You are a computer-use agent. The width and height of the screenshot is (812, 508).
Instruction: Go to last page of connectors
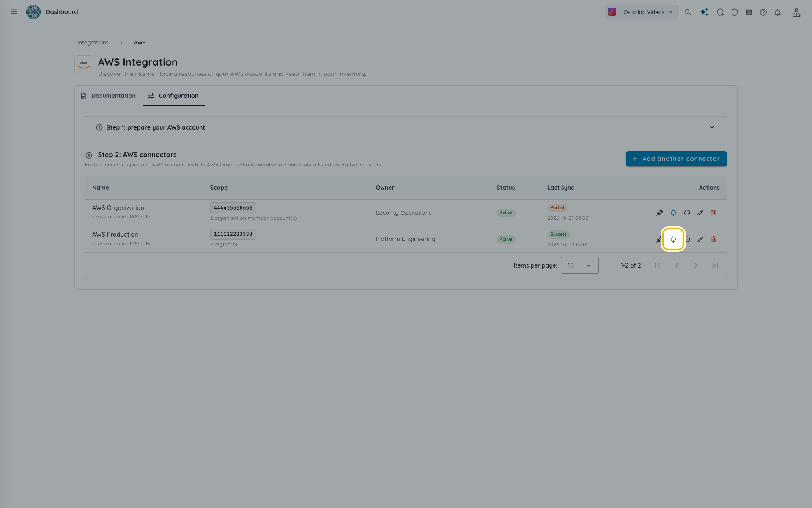[715, 265]
